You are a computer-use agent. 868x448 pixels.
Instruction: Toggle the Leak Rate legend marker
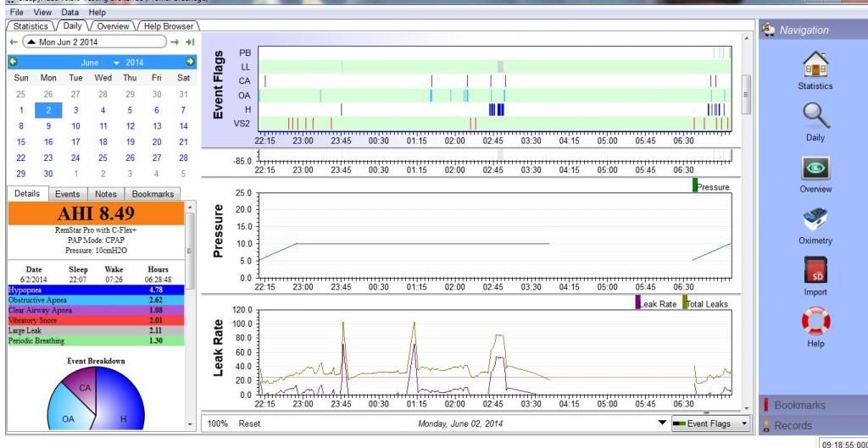[637, 302]
